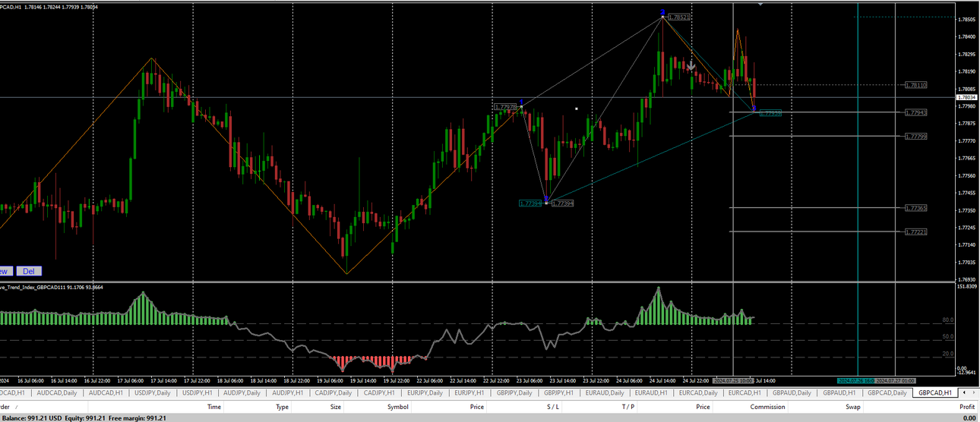The width and height of the screenshot is (980, 422).
Task: Switch to the EURCAD,Daily chart tab
Action: (698, 393)
